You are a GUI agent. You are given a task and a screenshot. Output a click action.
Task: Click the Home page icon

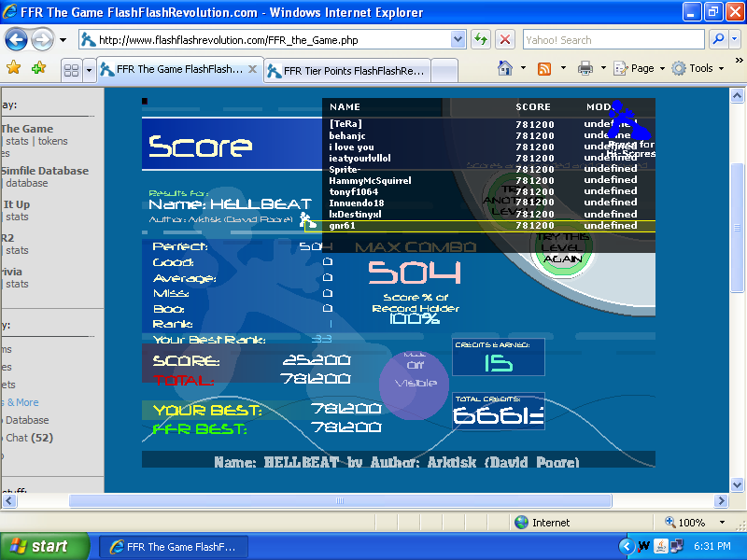505,68
